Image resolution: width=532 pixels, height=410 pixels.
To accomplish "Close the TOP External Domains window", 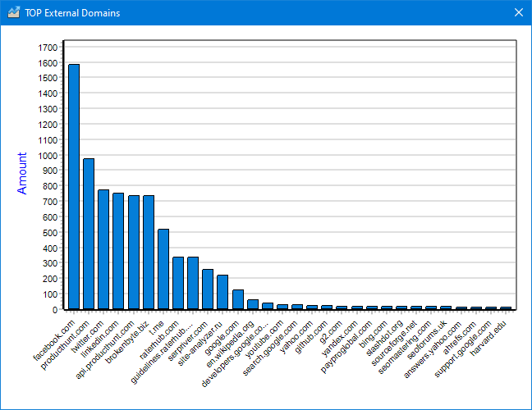I will click(x=518, y=12).
